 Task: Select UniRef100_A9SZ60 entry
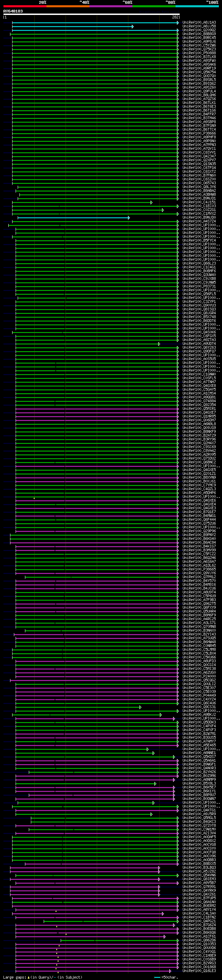click(x=199, y=88)
